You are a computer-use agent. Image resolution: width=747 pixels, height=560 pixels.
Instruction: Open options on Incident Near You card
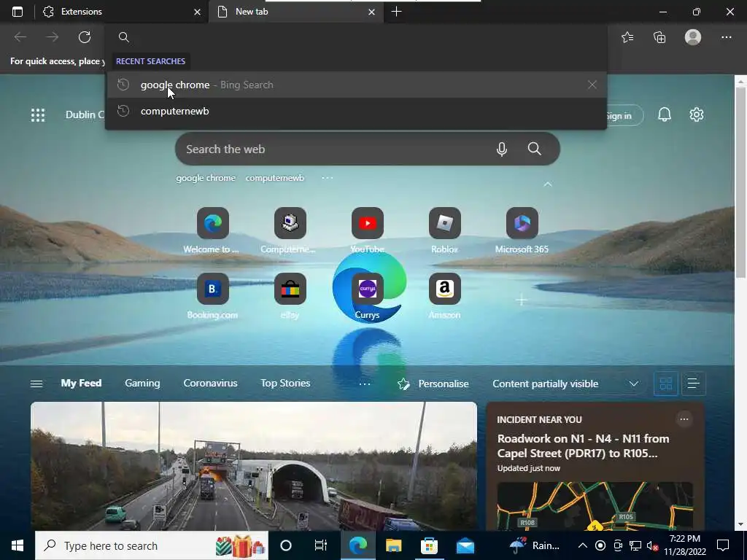point(684,419)
